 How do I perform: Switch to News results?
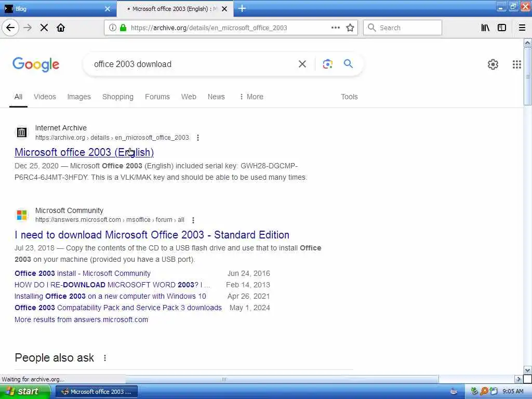tap(216, 97)
